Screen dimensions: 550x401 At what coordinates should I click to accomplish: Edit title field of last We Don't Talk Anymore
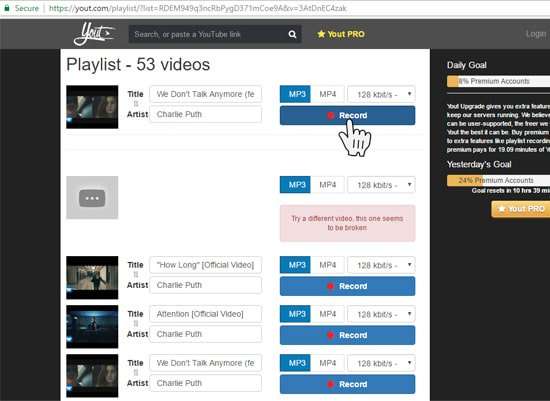coord(206,363)
